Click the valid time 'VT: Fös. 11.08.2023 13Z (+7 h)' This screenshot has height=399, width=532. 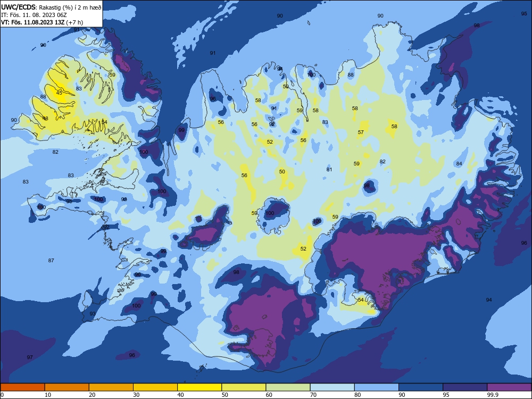[x=42, y=22]
